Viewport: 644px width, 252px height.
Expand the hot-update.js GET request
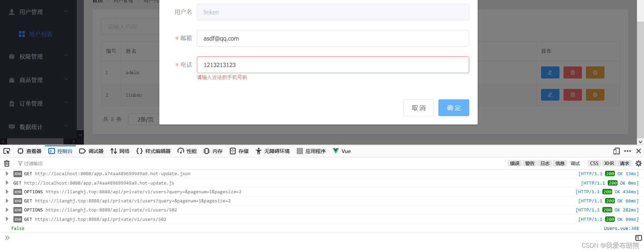click(x=7, y=183)
